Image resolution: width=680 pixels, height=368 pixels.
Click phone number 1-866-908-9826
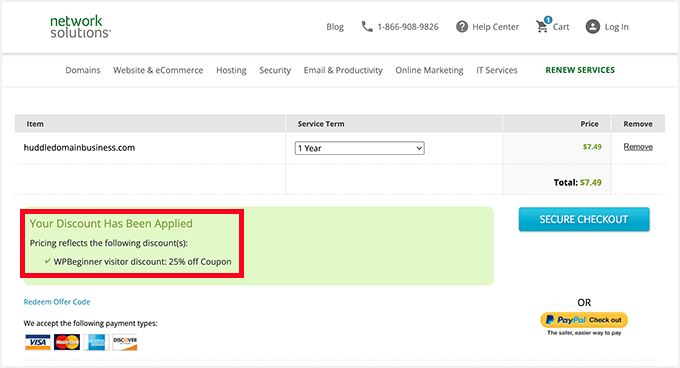coord(408,27)
